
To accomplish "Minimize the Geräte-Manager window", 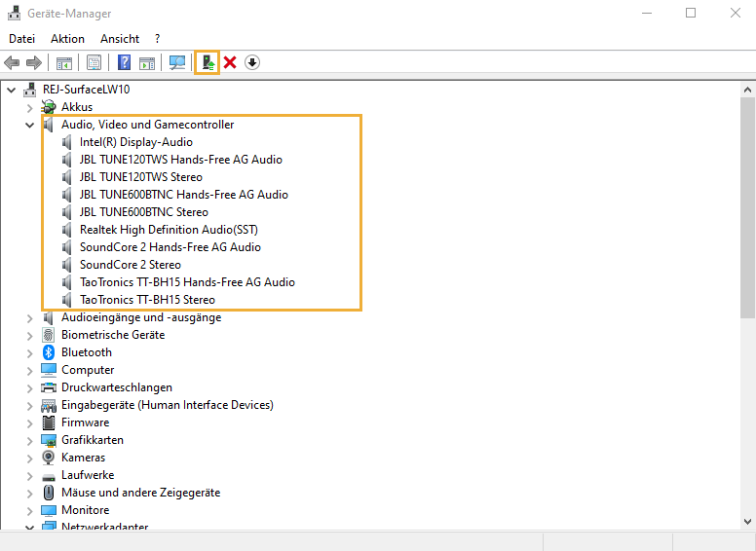I will pos(647,13).
